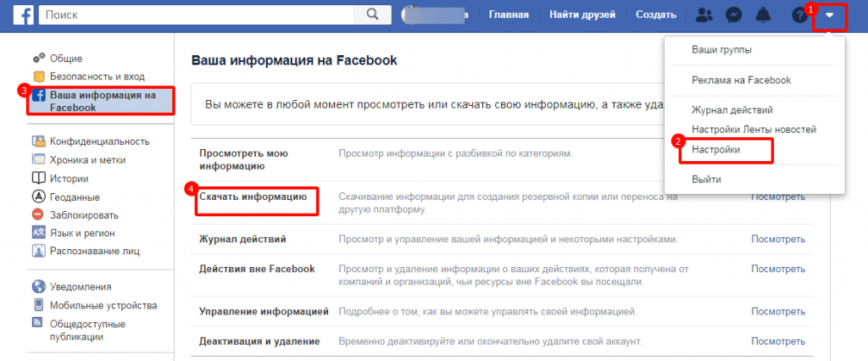Open Заблокировать settings

[84, 215]
